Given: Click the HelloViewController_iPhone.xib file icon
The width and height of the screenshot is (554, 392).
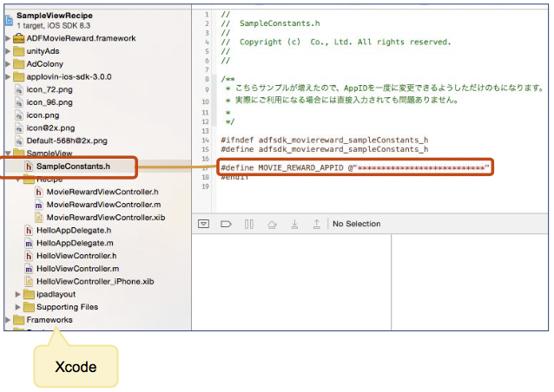Looking at the screenshot, I should (29, 282).
